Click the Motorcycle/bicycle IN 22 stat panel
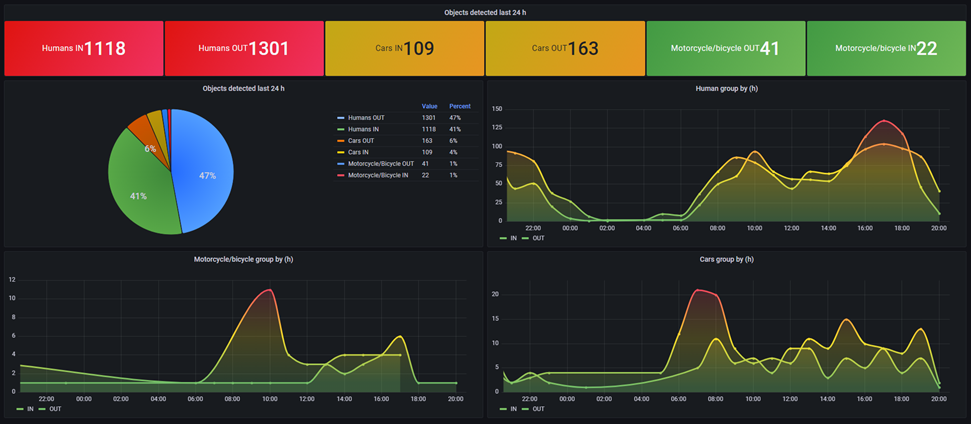Viewport: 971px width, 424px height. [886, 48]
